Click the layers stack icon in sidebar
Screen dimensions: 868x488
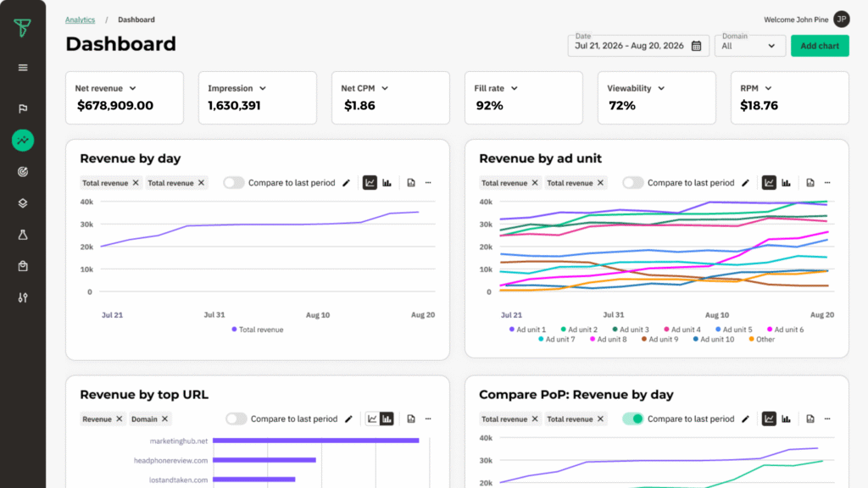click(x=23, y=203)
